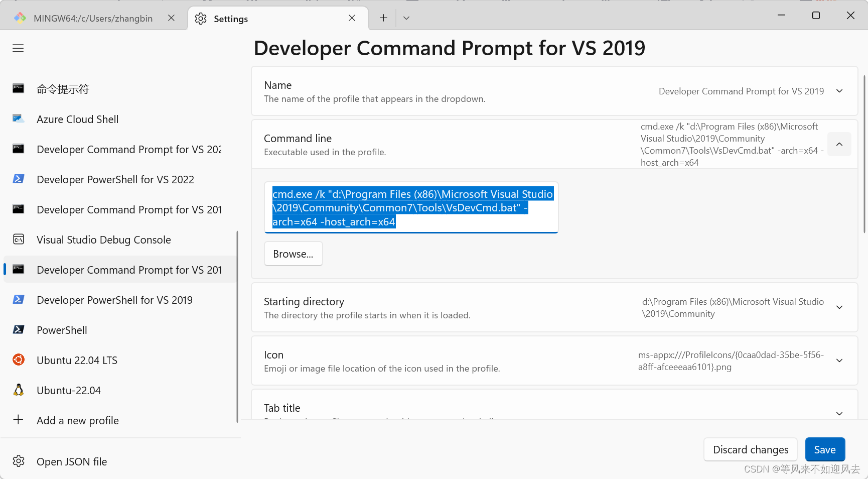Select Developer PowerShell for VS 2022

(119, 179)
